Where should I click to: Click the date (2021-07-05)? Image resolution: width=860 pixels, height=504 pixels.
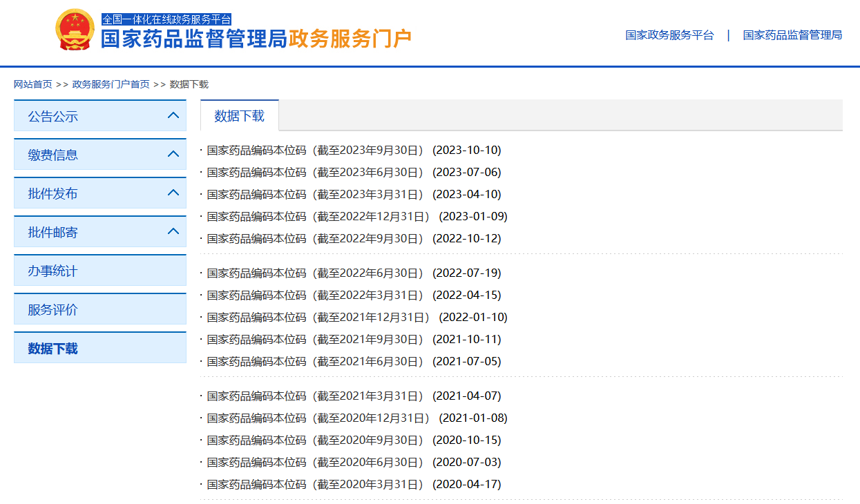[x=467, y=361]
